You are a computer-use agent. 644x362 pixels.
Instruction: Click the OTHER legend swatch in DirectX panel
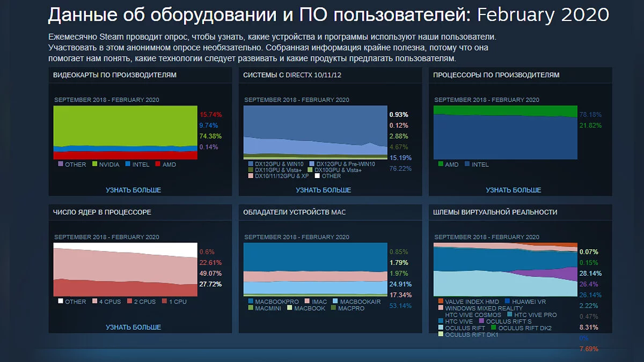pos(317,175)
